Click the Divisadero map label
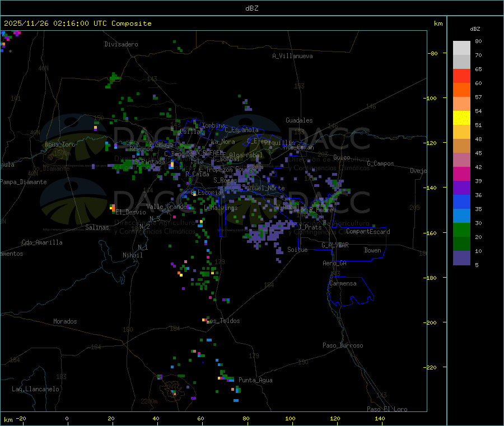504x426 pixels. [121, 44]
